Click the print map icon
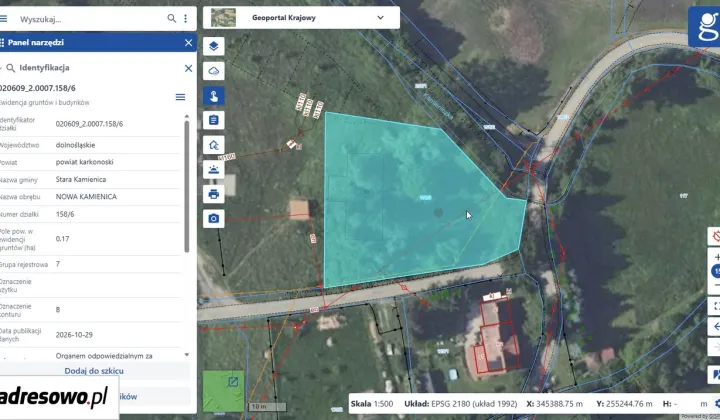The height and width of the screenshot is (420, 720). pyautogui.click(x=214, y=194)
